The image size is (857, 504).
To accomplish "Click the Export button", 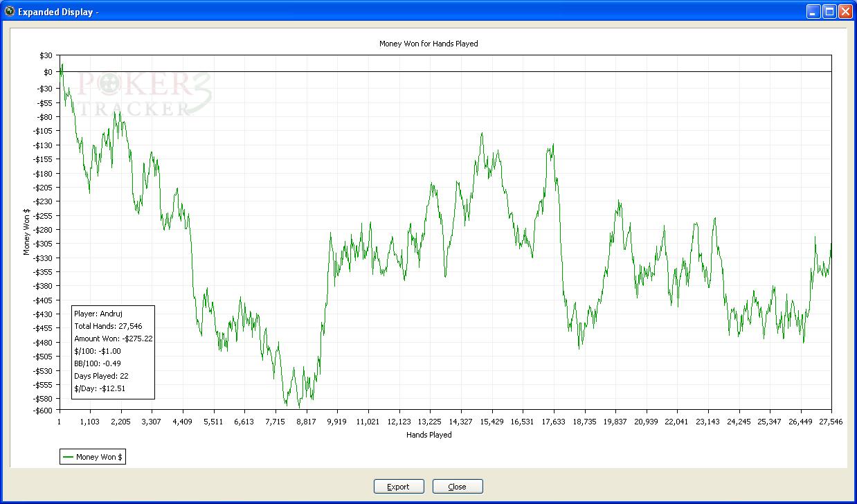I will (x=398, y=487).
